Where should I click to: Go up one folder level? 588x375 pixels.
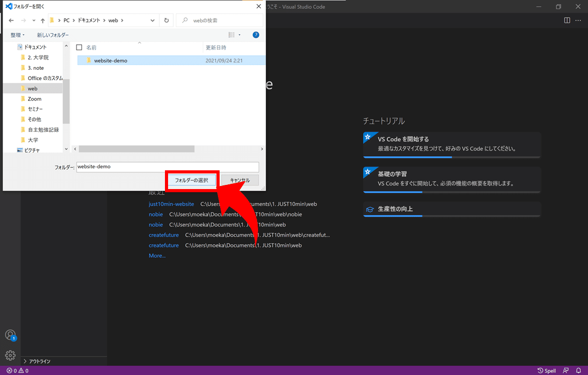tap(43, 20)
